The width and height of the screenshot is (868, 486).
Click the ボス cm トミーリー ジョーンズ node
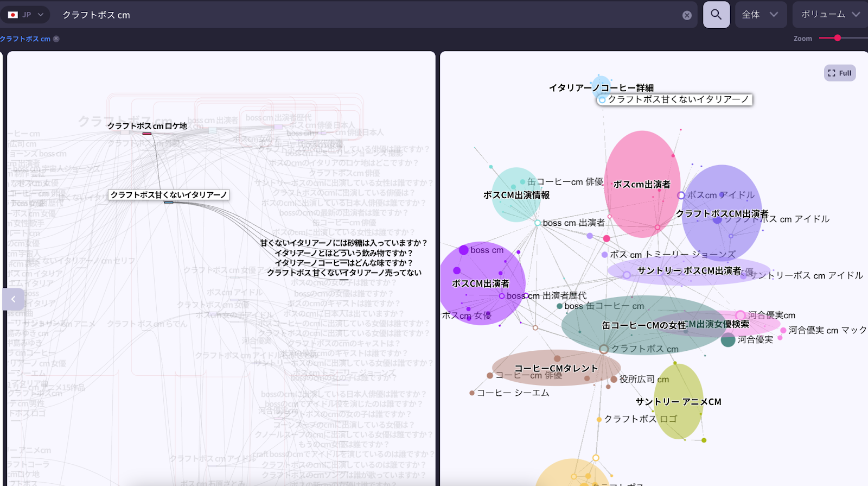click(669, 255)
